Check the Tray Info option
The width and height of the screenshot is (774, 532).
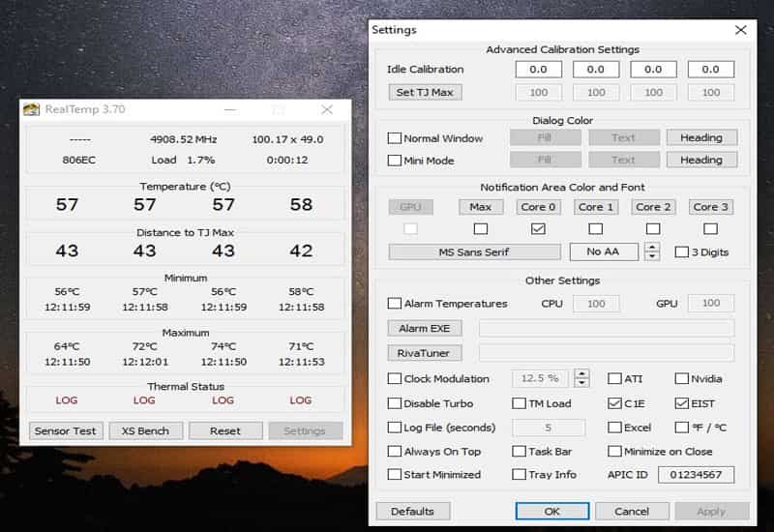(x=519, y=475)
